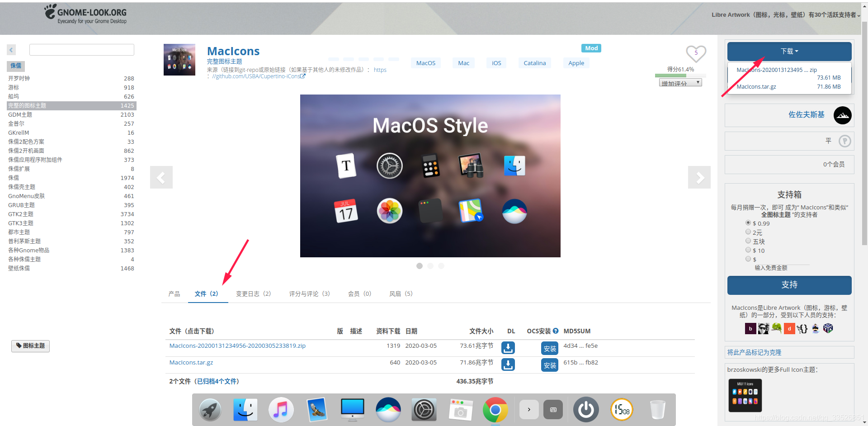This screenshot has width=868, height=426.
Task: Open the eagle mail icon in dock
Action: (x=316, y=410)
